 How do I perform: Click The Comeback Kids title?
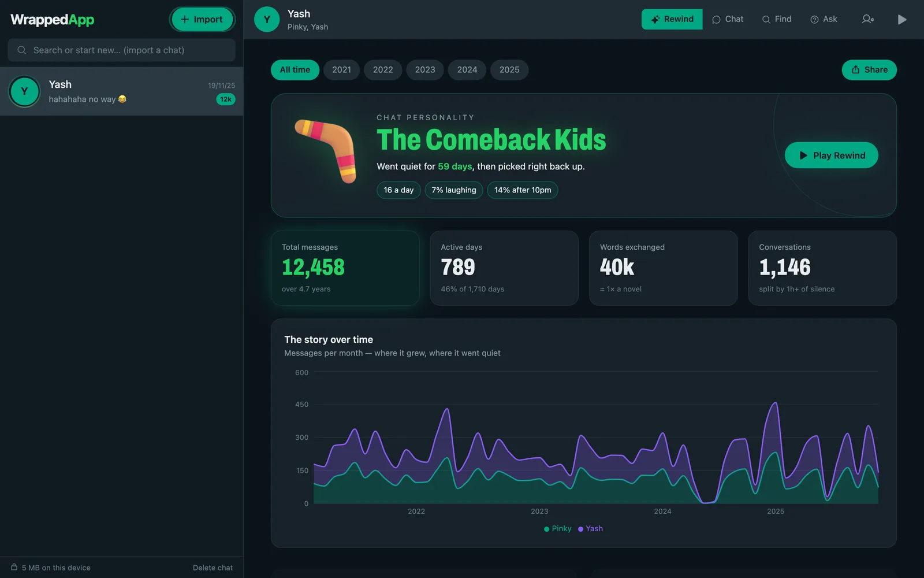[491, 140]
